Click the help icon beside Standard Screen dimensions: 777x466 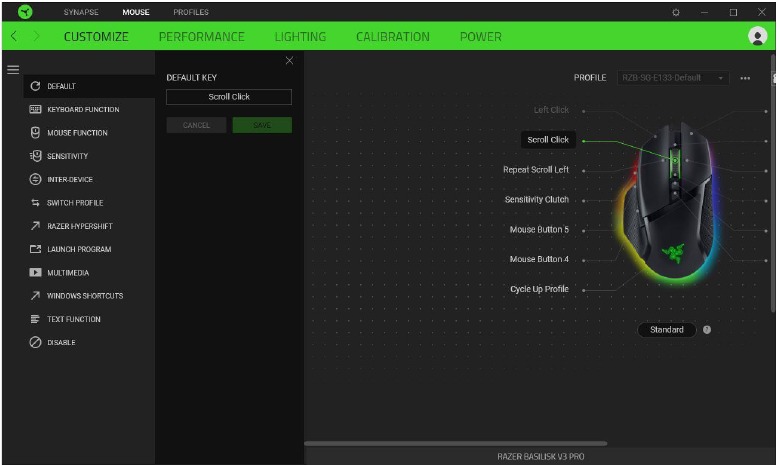pyautogui.click(x=707, y=330)
